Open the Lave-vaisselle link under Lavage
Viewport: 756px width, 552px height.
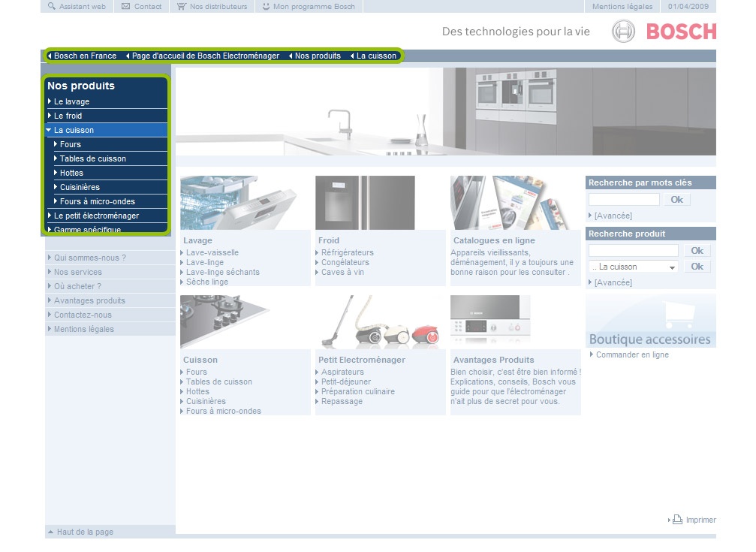pos(212,252)
